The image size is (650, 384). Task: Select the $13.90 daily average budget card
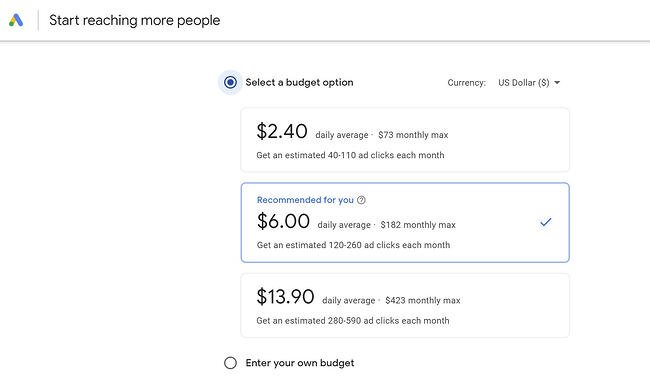[405, 305]
